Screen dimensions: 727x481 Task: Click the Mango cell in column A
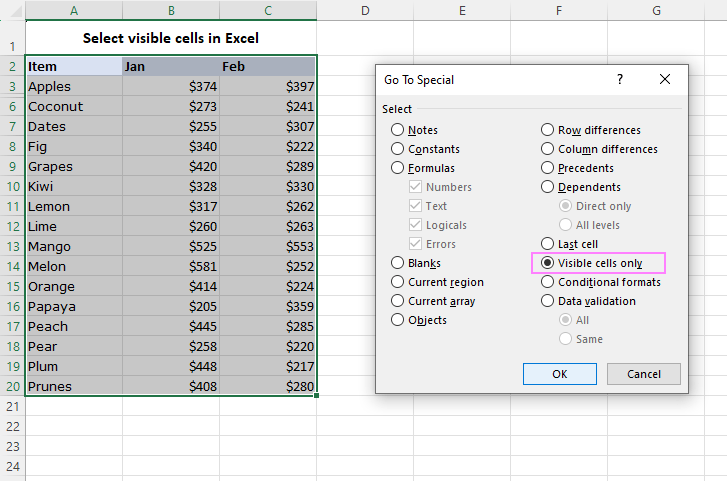(73, 246)
